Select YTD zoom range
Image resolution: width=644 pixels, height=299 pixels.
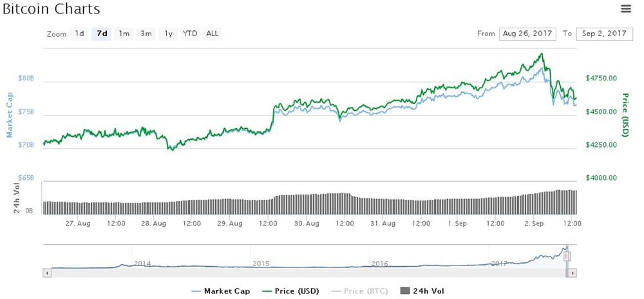pos(189,34)
